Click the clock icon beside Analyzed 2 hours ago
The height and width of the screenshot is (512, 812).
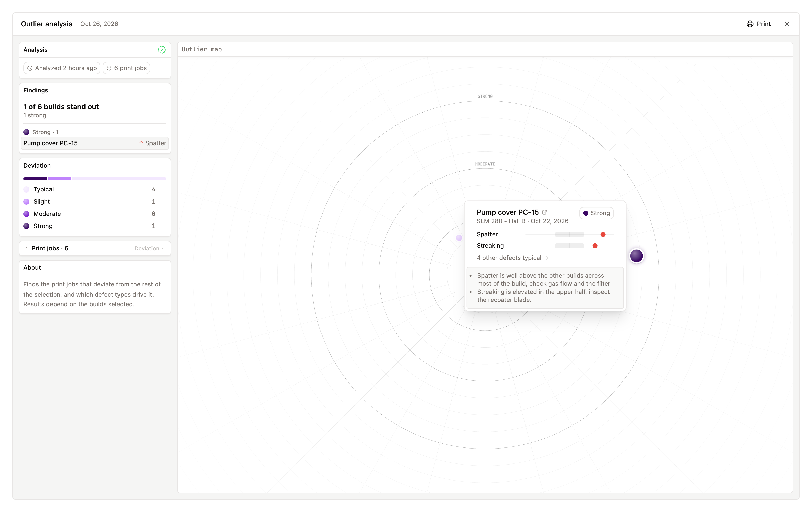(x=30, y=68)
